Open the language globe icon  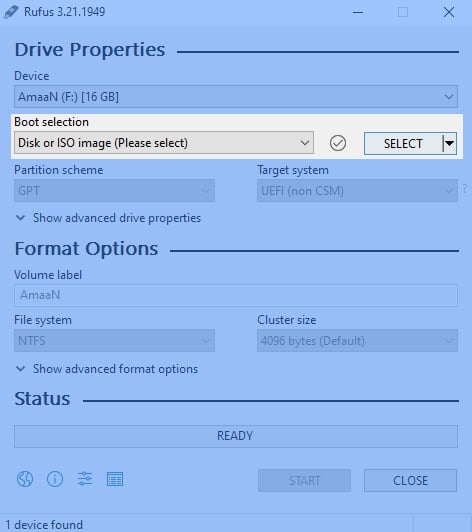click(x=25, y=479)
